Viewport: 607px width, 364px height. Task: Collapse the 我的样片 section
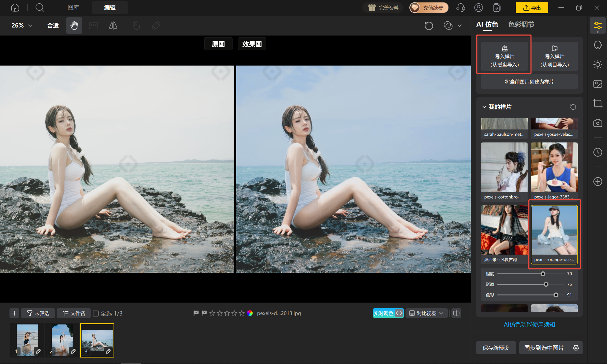click(x=484, y=107)
